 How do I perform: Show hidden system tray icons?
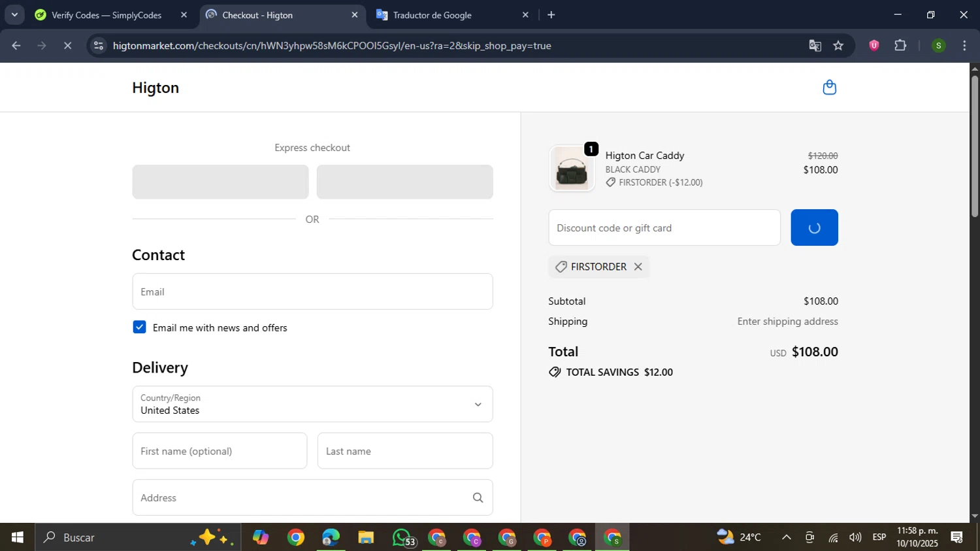pos(786,537)
